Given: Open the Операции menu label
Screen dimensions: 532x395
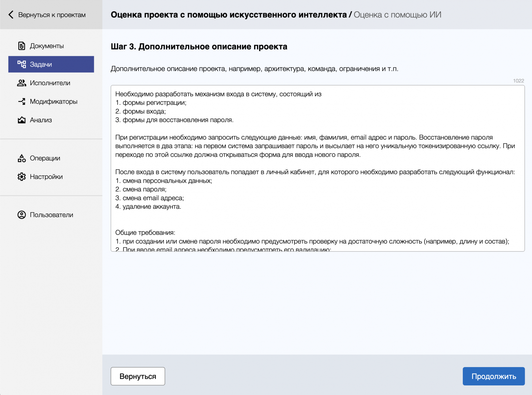Looking at the screenshot, I should 45,158.
